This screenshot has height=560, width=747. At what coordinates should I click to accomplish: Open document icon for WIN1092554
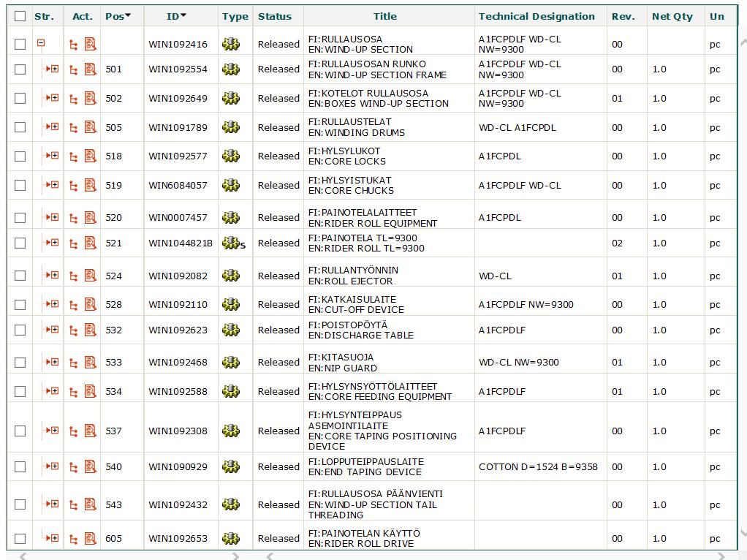(90, 69)
